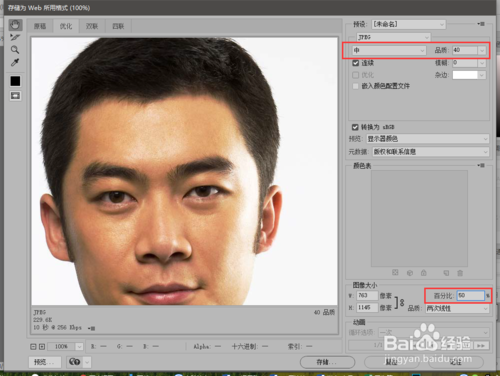Click the zoom out minus icon
500x376 pixels.
tap(33, 347)
